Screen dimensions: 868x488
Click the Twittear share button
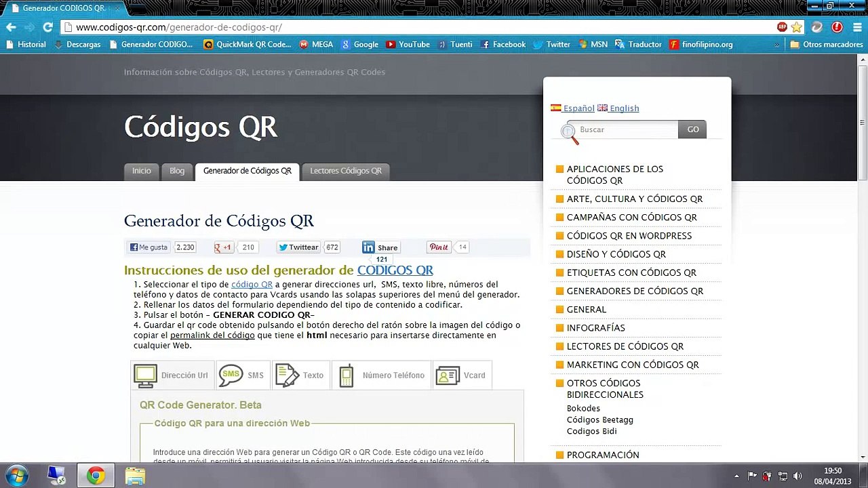pyautogui.click(x=298, y=247)
